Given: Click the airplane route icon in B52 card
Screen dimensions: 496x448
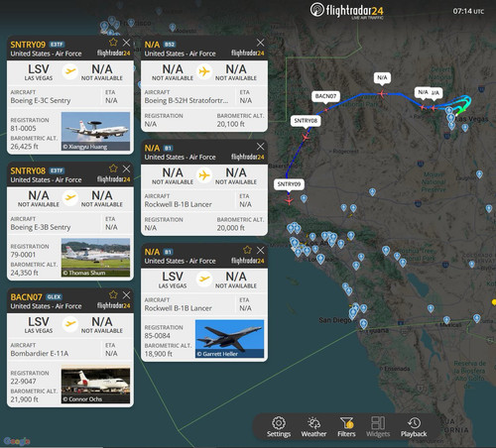Looking at the screenshot, I should tap(204, 71).
